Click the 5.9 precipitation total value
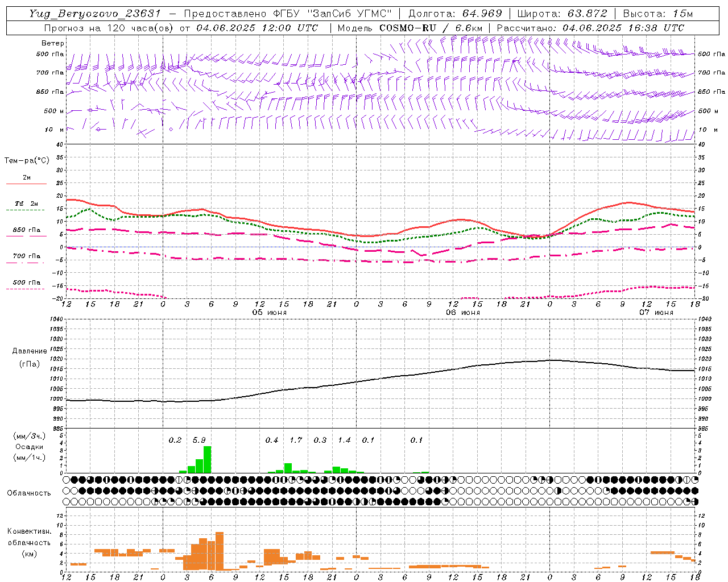 (x=199, y=440)
